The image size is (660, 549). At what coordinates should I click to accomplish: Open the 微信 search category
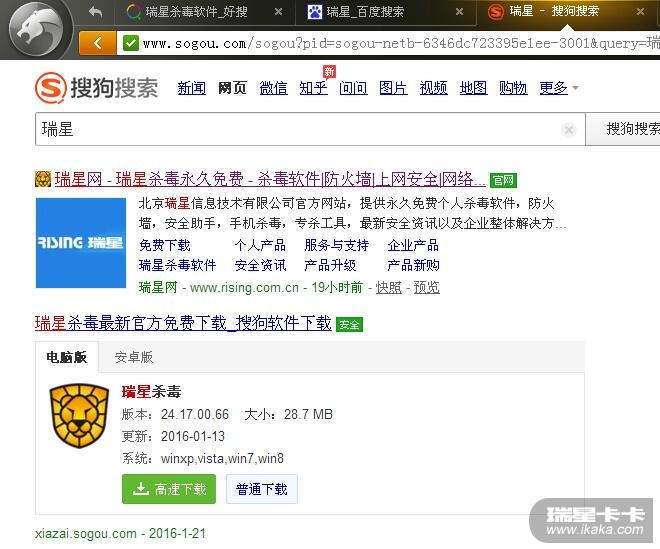point(273,88)
